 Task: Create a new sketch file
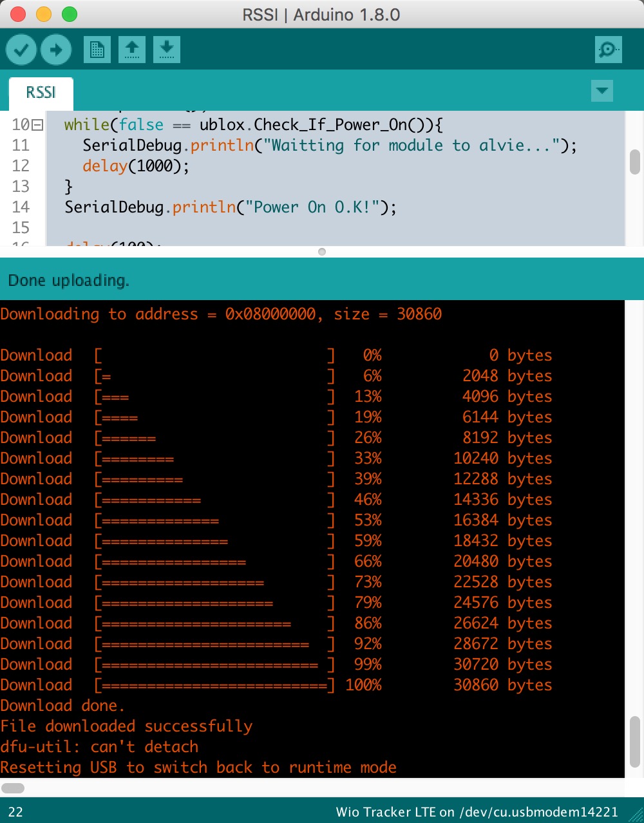(97, 50)
